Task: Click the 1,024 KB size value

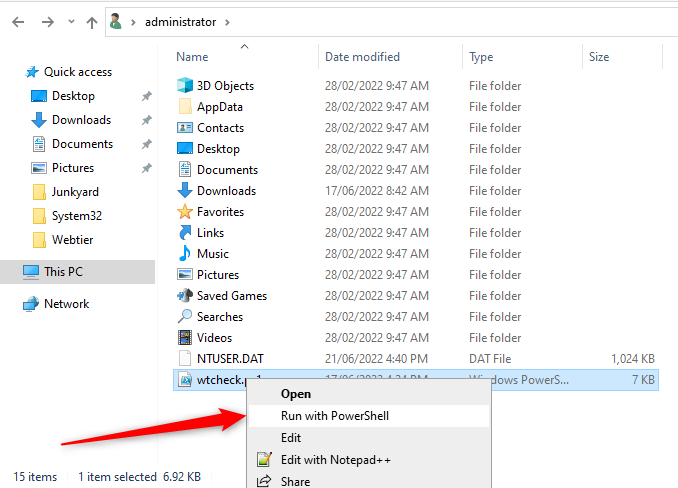Action: point(633,359)
